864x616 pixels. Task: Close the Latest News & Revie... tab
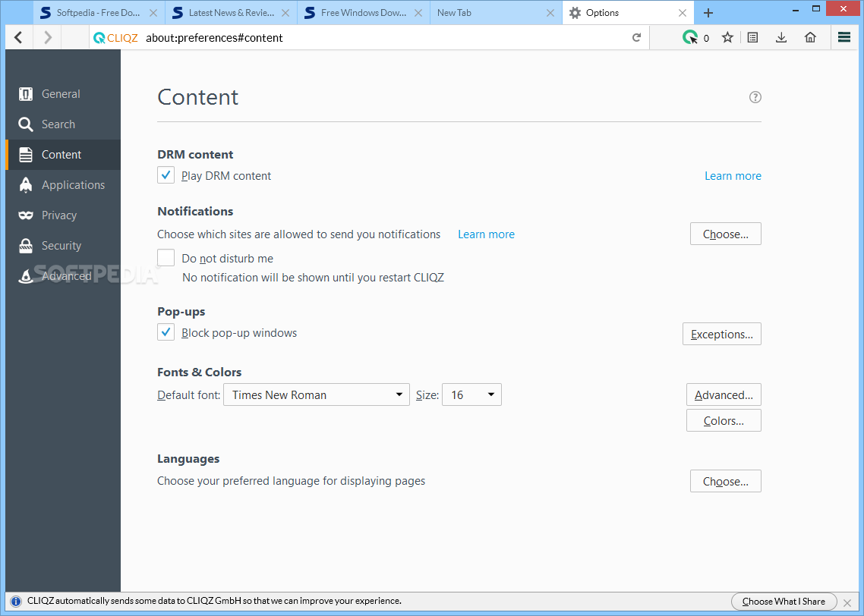point(285,13)
